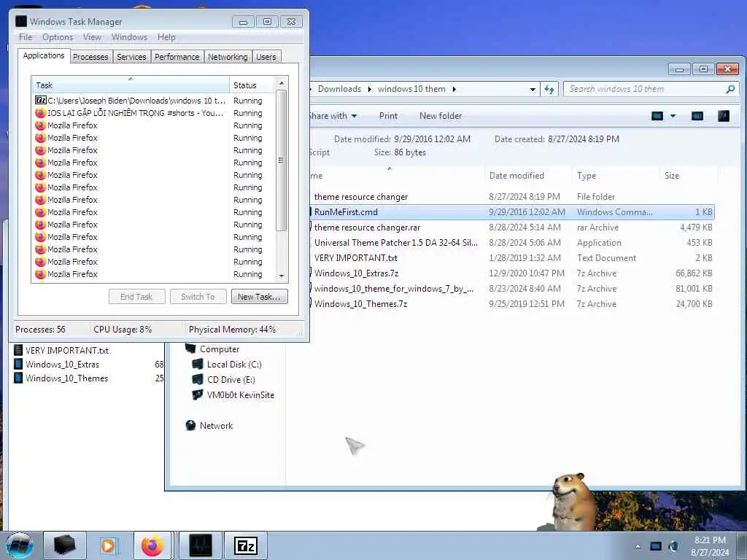Switch to the Services tab
The width and height of the screenshot is (747, 560).
click(131, 57)
